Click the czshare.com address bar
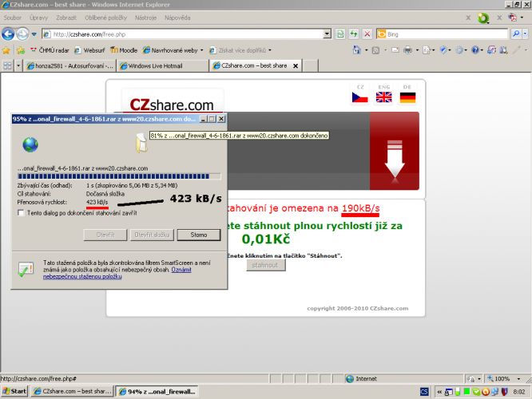Screen dimensions: 532x399 pos(183,34)
